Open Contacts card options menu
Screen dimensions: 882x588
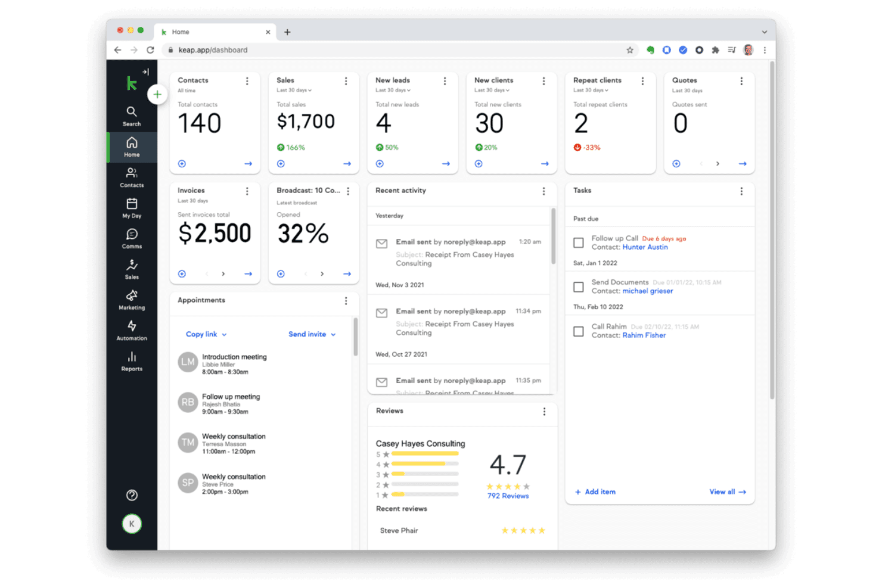click(247, 81)
